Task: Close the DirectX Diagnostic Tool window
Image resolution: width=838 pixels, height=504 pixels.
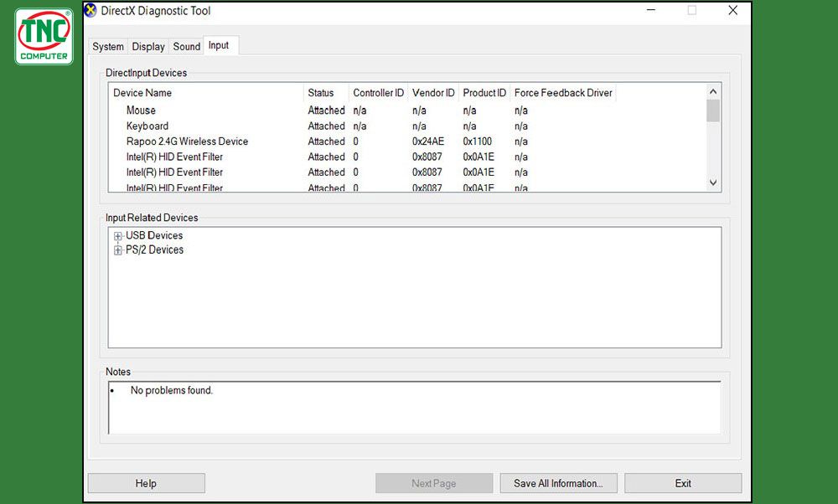Action: (x=732, y=10)
